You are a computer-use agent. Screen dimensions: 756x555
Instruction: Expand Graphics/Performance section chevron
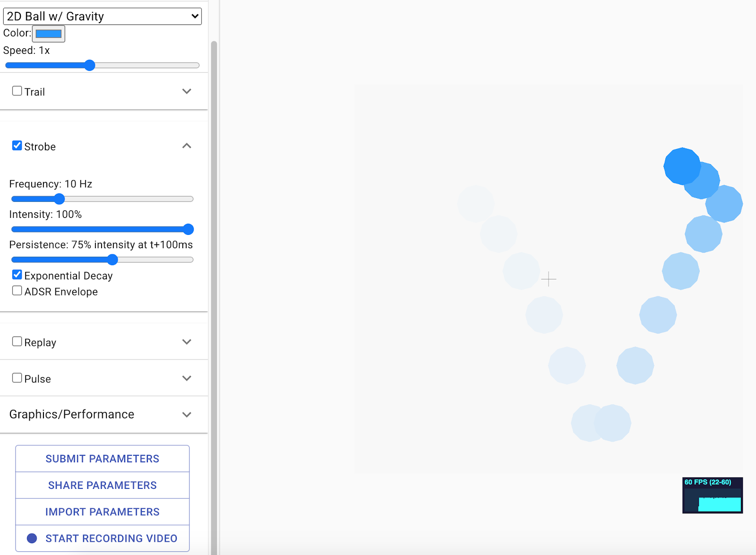(187, 415)
